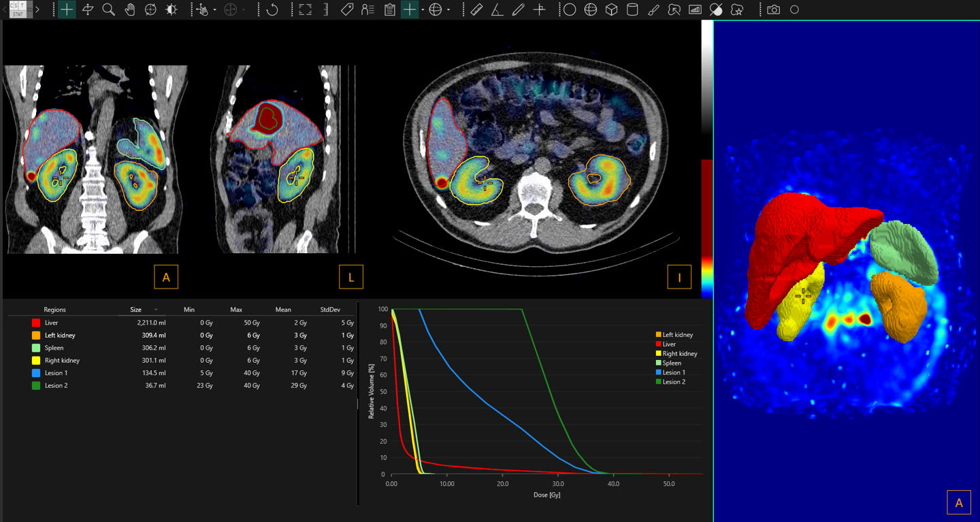Click the reset rotation arrow icon

point(272,10)
